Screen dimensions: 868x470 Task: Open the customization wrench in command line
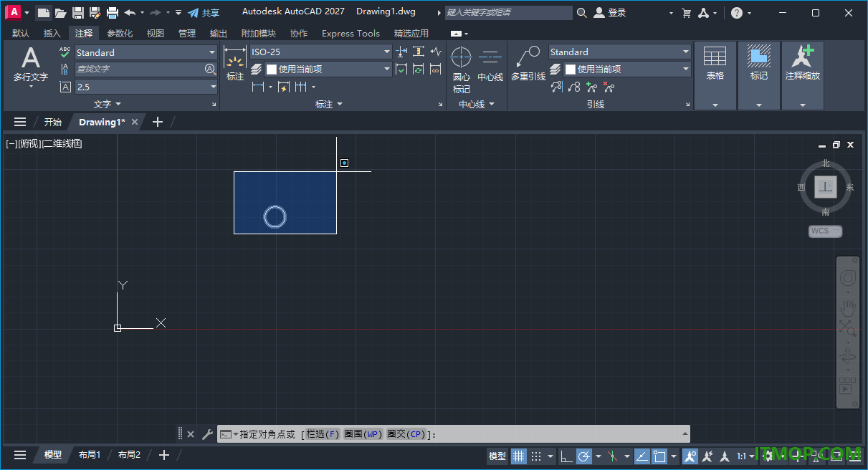tap(207, 434)
